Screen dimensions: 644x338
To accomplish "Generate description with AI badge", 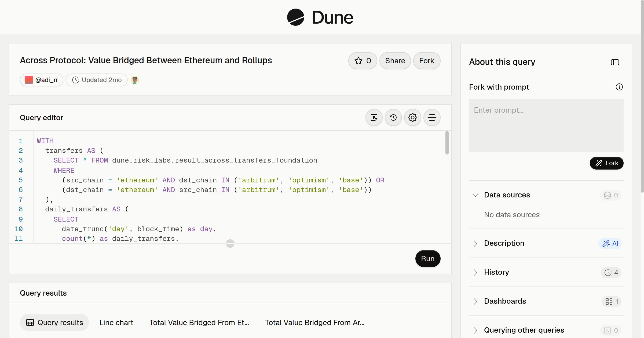I will pyautogui.click(x=610, y=243).
